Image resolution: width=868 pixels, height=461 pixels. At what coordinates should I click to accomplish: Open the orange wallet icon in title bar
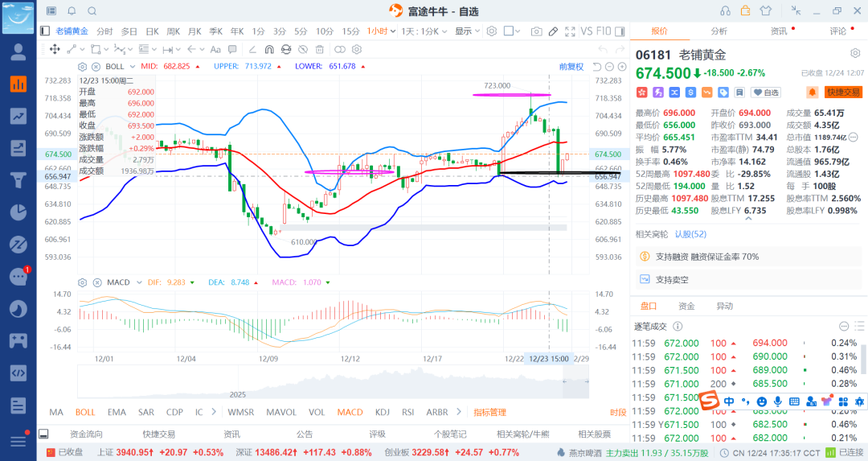(746, 10)
